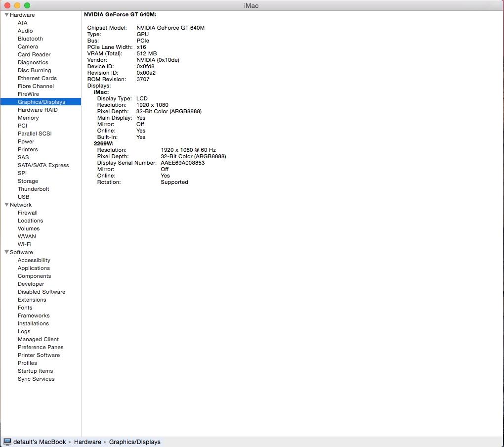Select Applications under Software
Image resolution: width=504 pixels, height=447 pixels.
(34, 268)
